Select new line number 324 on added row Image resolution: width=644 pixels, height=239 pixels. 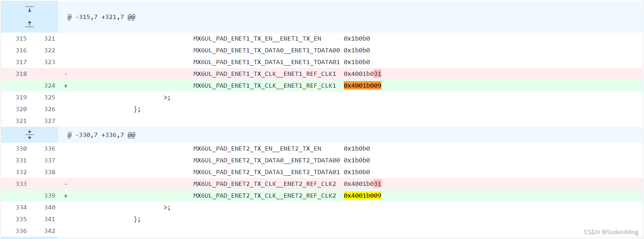(x=50, y=86)
